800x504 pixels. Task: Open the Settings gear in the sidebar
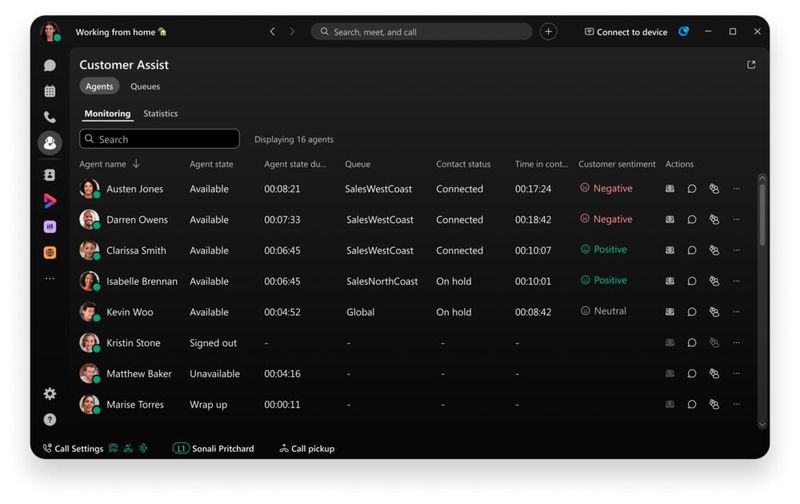tap(50, 394)
